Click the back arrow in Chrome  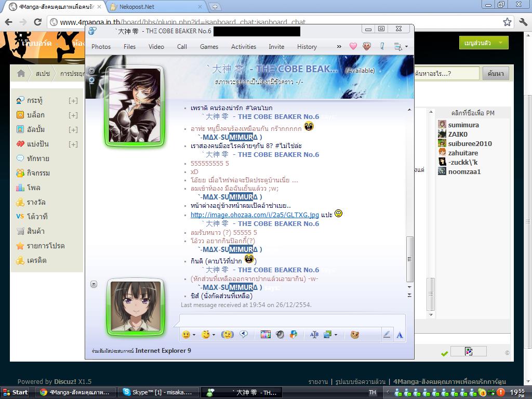[x=8, y=22]
